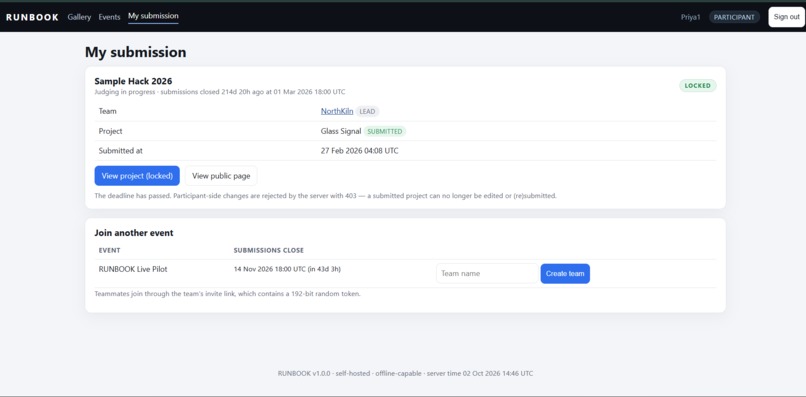Image resolution: width=806 pixels, height=397 pixels.
Task: Click the judging in progress subtitle
Action: [x=220, y=92]
